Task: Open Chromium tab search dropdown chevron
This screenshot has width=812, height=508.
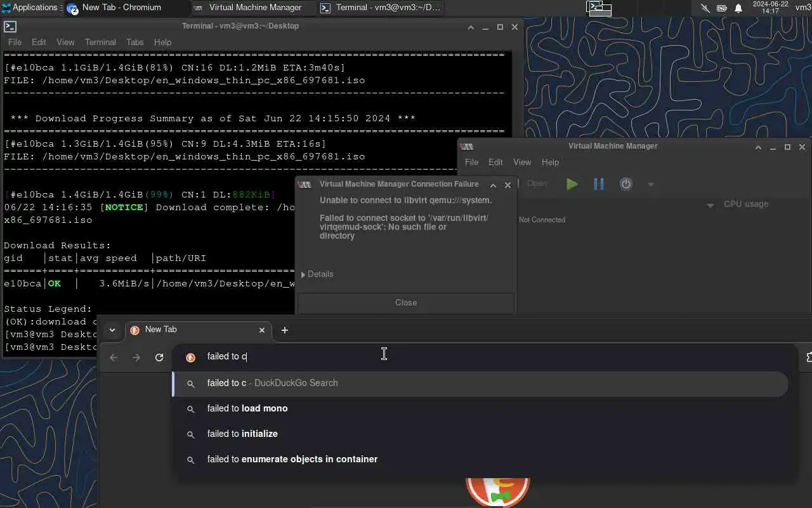Action: click(112, 330)
